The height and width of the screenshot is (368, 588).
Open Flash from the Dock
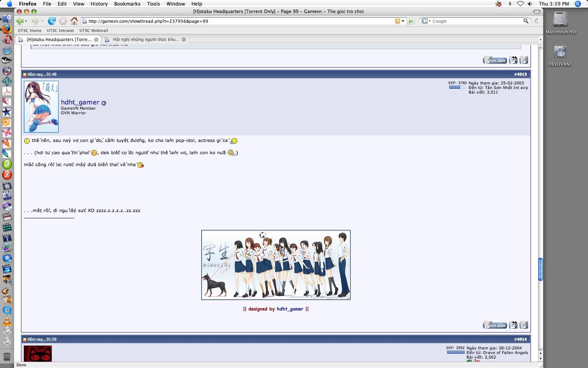point(7,175)
